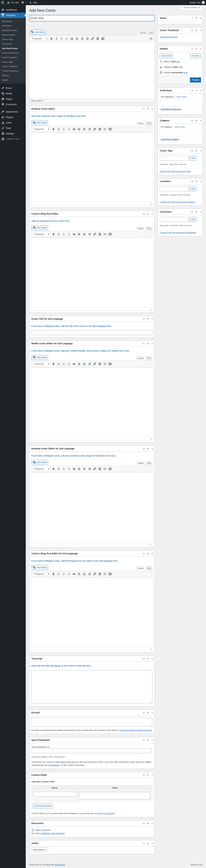Collapse the Transcript panel with its toggle arrow
This screenshot has height=868, width=206.
(152, 659)
